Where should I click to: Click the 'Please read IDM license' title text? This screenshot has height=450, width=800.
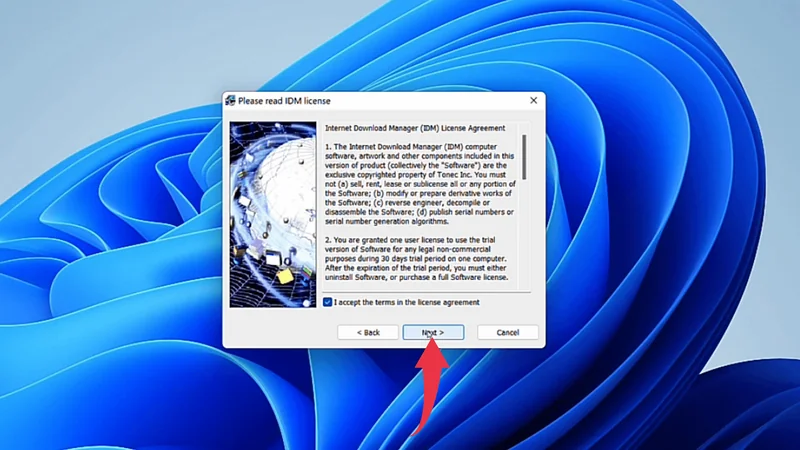coord(284,101)
